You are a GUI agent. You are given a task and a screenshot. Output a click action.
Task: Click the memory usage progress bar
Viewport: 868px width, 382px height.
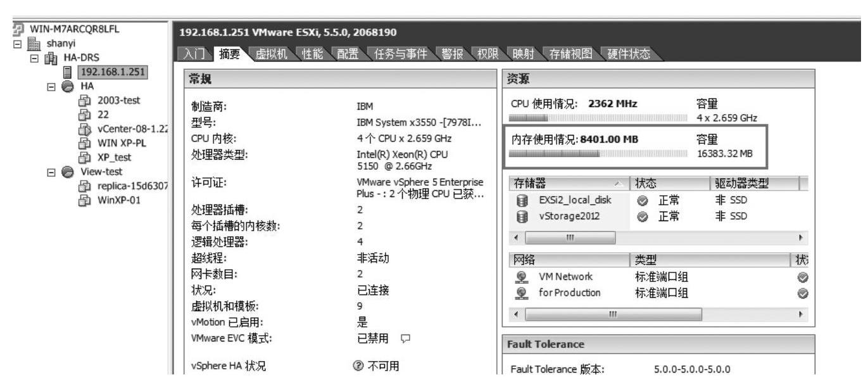[598, 153]
